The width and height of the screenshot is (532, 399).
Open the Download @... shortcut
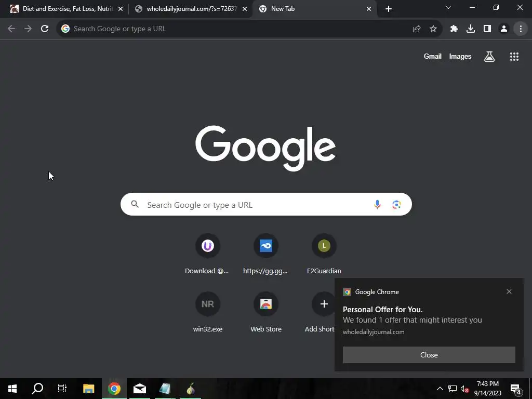[207, 254]
